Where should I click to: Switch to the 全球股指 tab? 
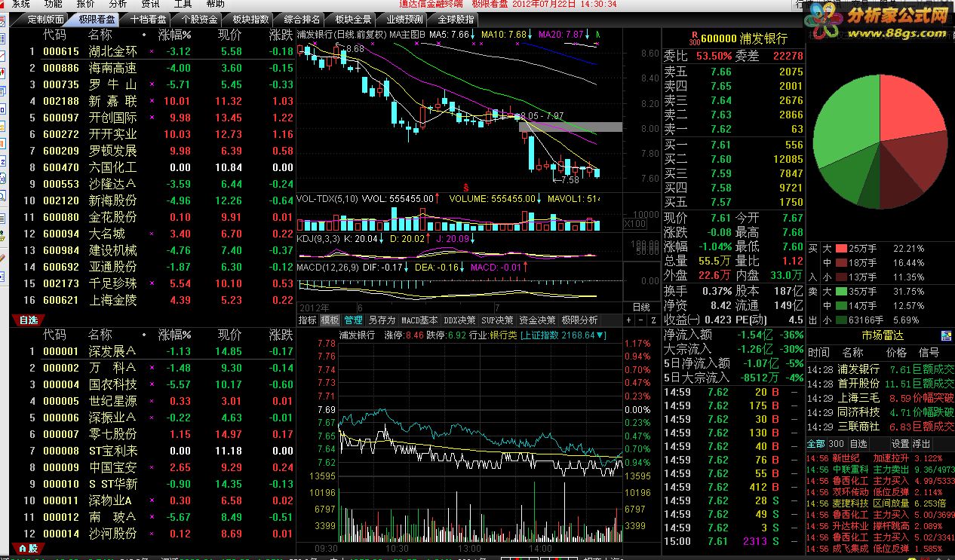pos(456,19)
